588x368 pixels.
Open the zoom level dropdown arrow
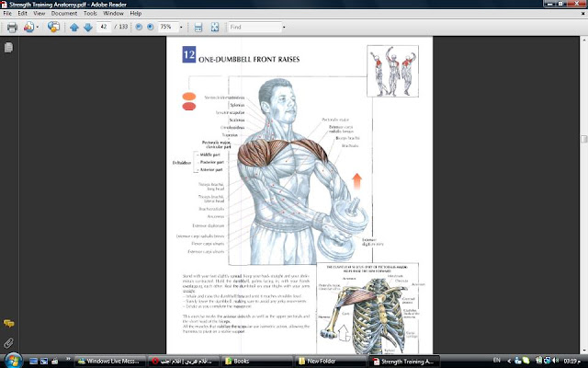click(x=181, y=27)
